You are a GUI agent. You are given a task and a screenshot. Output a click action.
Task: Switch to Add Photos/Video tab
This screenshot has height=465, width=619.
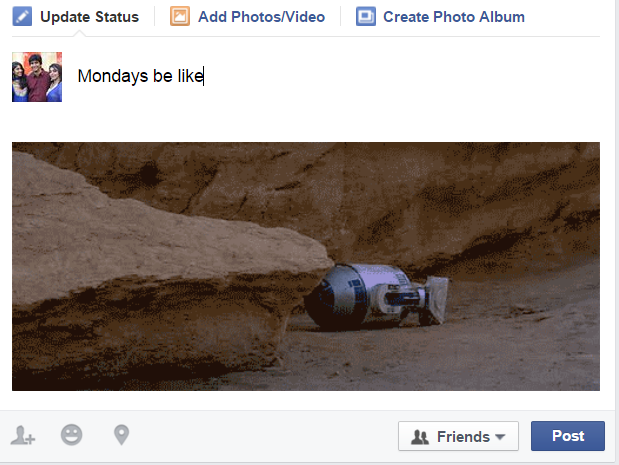(x=261, y=17)
